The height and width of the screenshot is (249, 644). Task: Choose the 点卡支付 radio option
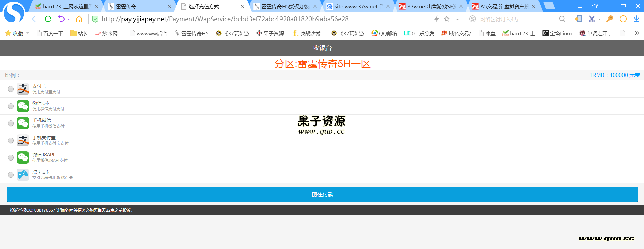(x=11, y=175)
